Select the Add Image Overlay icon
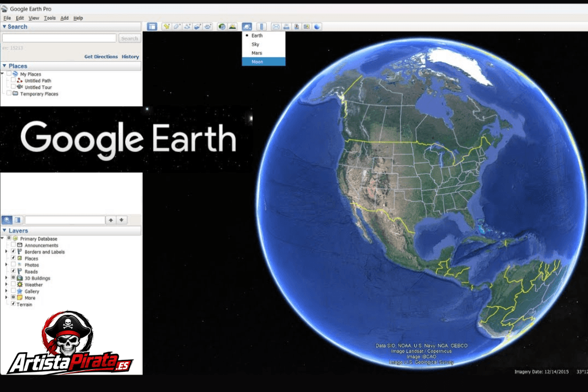588x392 pixels. click(197, 27)
